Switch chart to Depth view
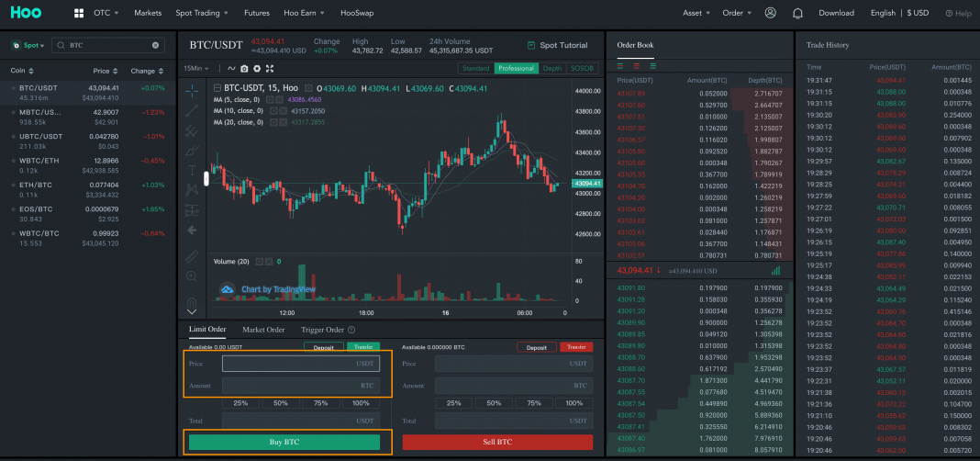Screen dimensions: 980x461 (x=551, y=68)
